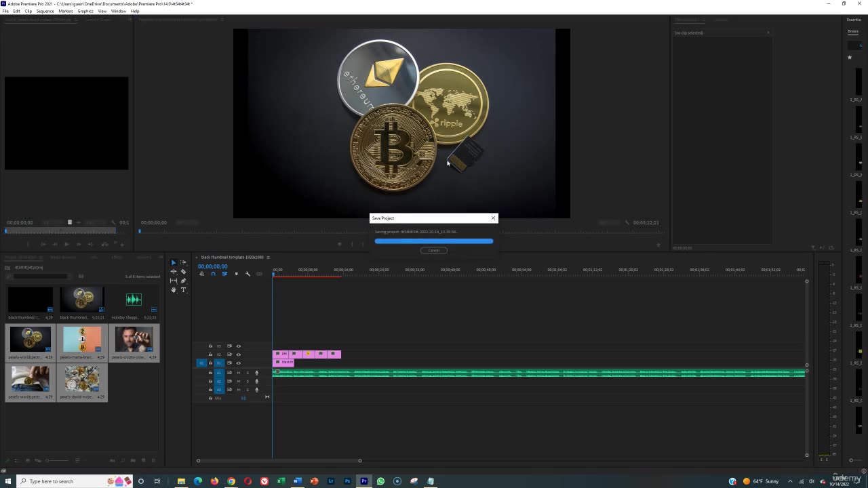The image size is (868, 488).
Task: Click the 00;00;16;00 ruler mark
Action: click(344, 270)
